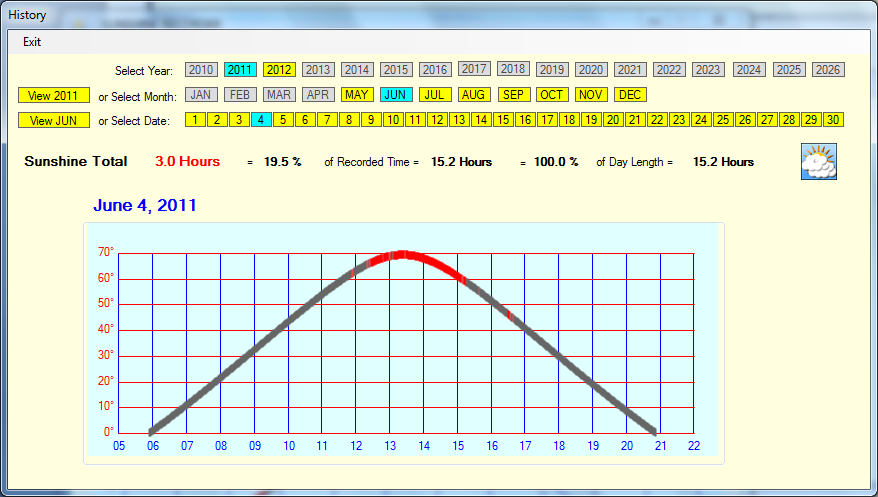Pick date 20 in June
878x497 pixels.
(613, 119)
